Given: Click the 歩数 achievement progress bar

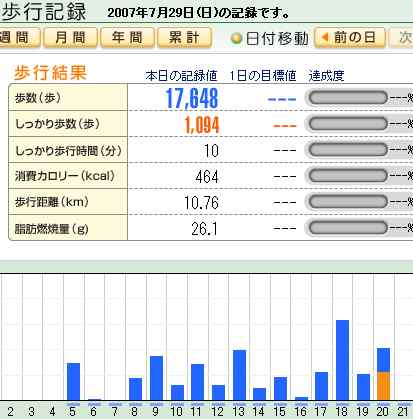Looking at the screenshot, I should pos(348,98).
